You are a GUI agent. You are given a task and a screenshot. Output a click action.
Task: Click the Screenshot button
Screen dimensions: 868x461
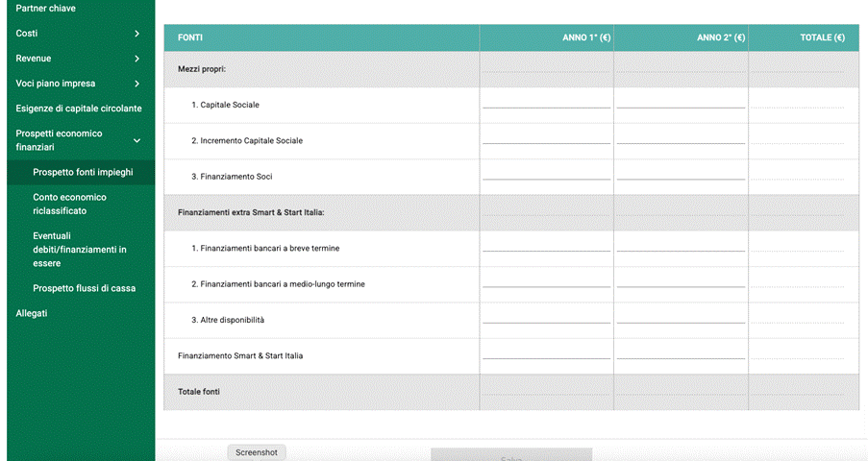pyautogui.click(x=257, y=452)
